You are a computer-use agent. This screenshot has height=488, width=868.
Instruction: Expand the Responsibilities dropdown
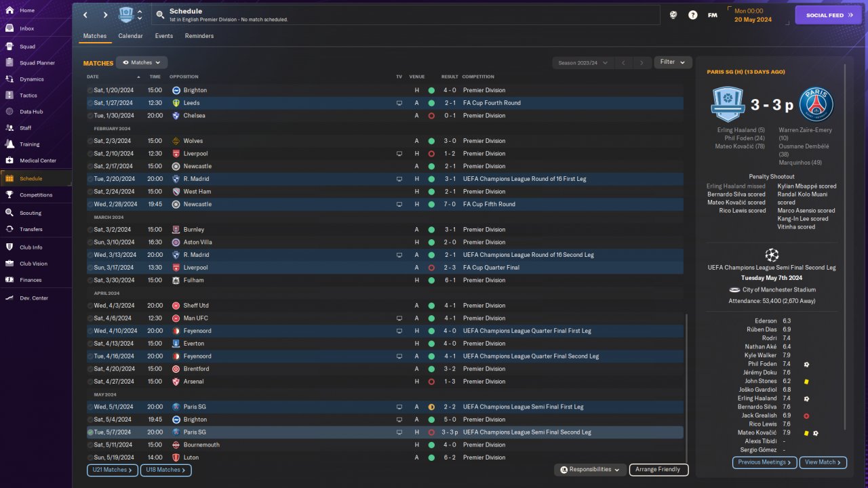click(x=590, y=470)
